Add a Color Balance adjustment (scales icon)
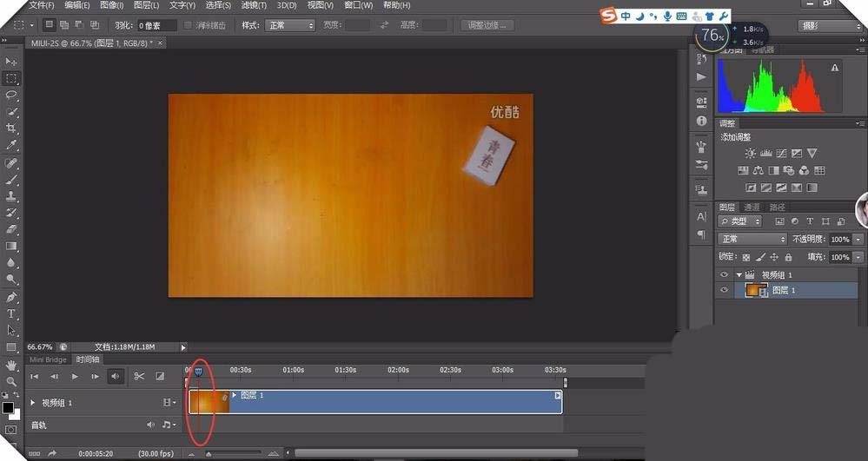 (x=759, y=170)
